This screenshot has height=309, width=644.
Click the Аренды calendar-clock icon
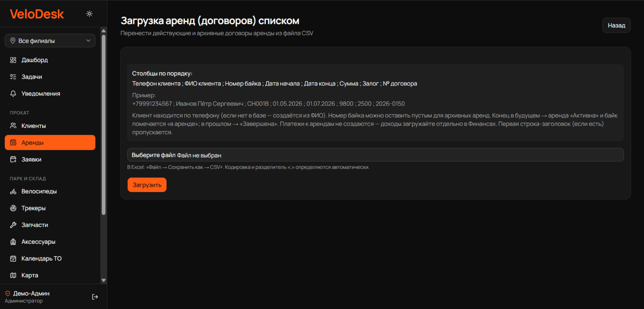[x=13, y=142]
